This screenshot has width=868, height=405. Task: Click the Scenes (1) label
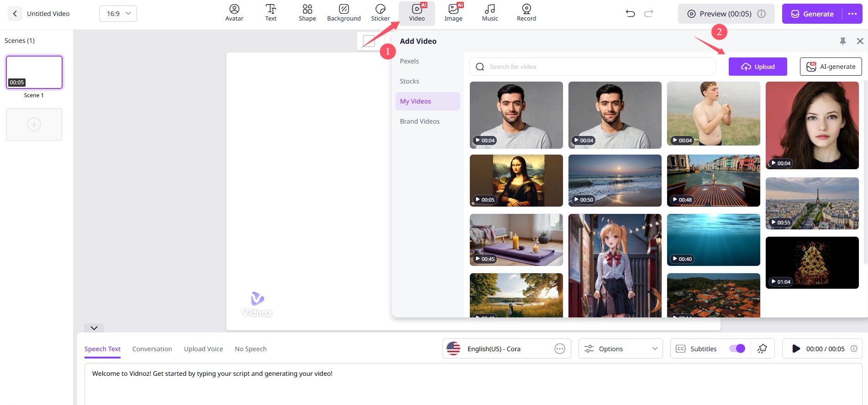[x=20, y=41]
